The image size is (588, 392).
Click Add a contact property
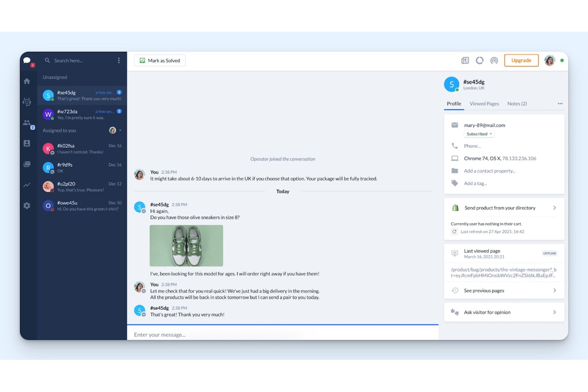pos(489,171)
